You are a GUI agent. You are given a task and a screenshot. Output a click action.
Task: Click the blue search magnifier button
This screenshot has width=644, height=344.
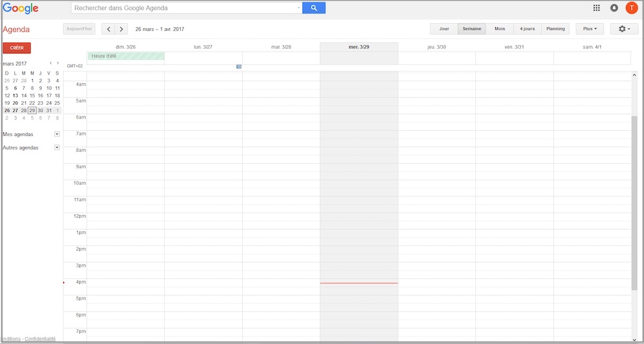coord(314,8)
